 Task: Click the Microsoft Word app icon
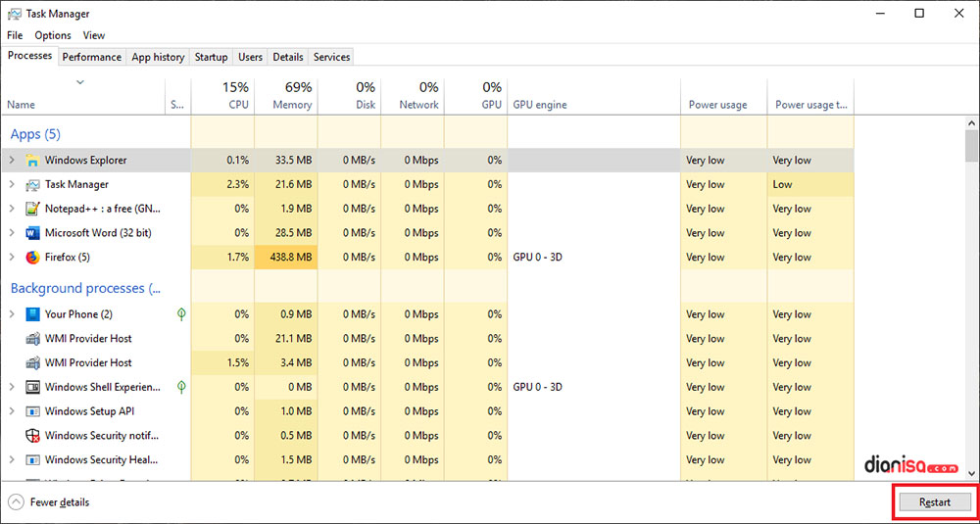point(33,233)
